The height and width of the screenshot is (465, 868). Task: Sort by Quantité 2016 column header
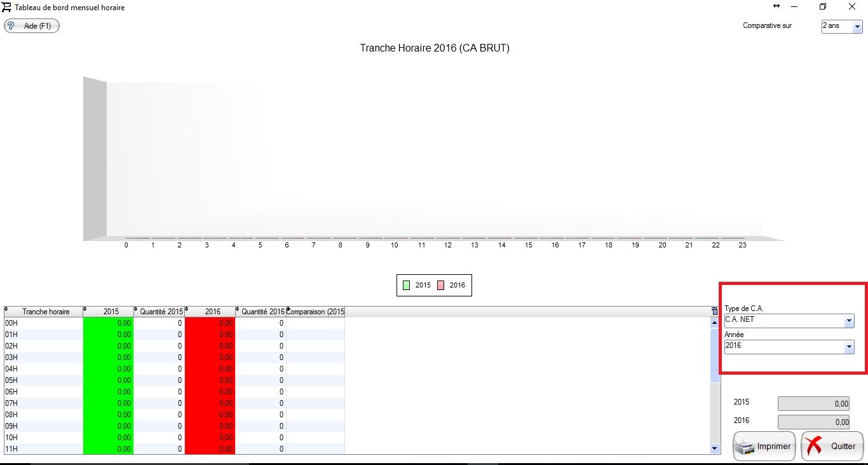261,312
